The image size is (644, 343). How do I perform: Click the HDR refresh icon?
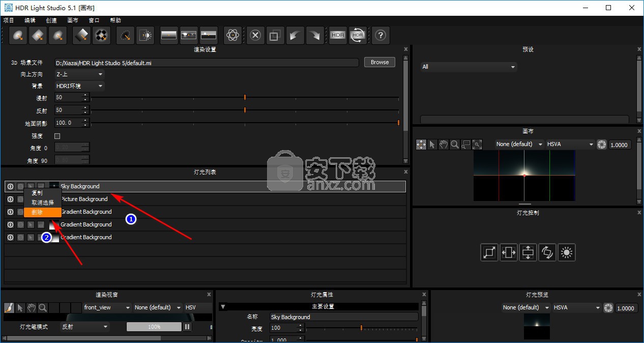pyautogui.click(x=358, y=35)
